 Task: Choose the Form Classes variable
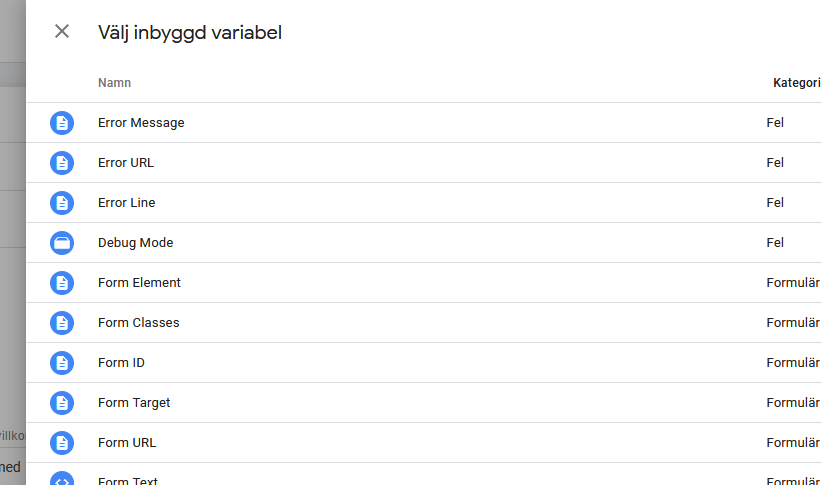coord(139,323)
